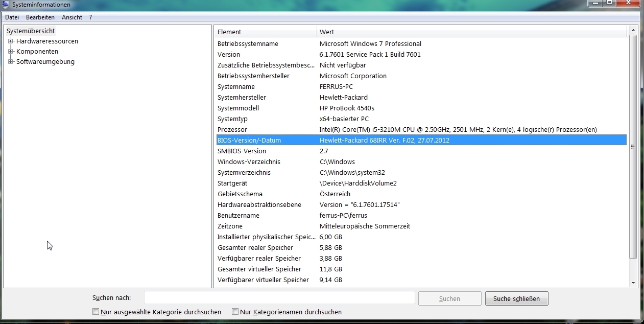644x324 pixels.
Task: Click the vertical scrollbar thumb
Action: point(633,147)
